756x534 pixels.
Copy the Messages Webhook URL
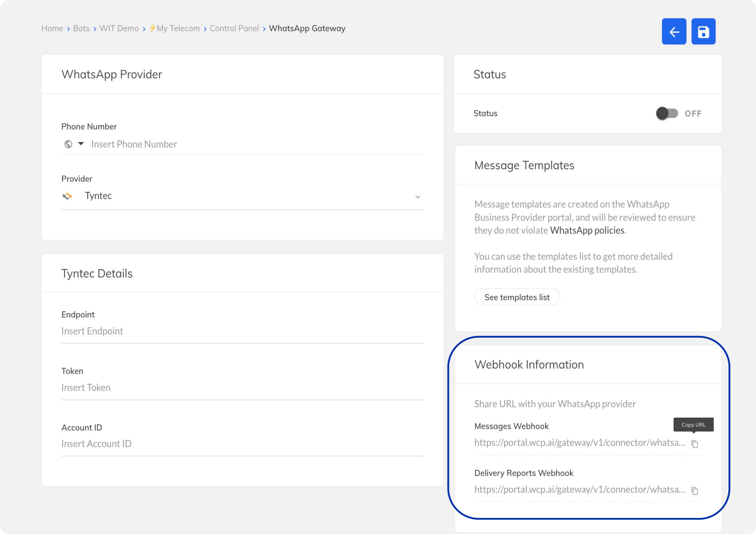click(695, 444)
